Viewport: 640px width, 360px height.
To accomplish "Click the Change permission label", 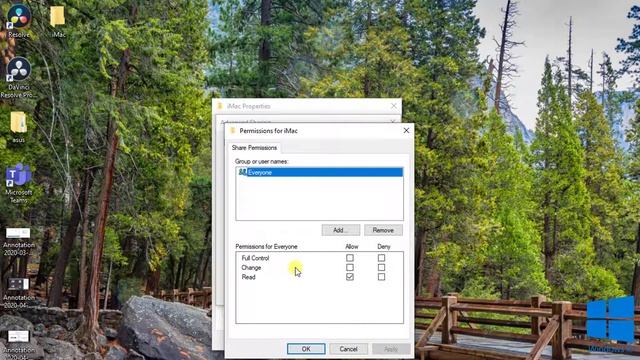I will tap(251, 268).
